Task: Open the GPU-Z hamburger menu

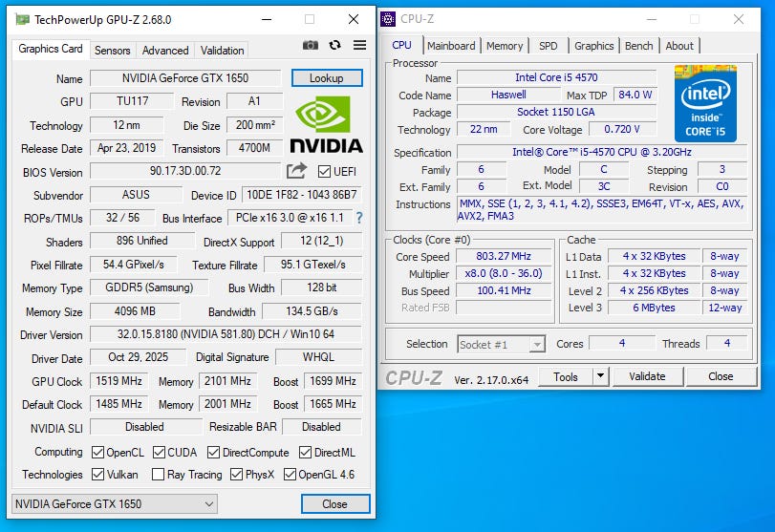Action: coord(360,45)
